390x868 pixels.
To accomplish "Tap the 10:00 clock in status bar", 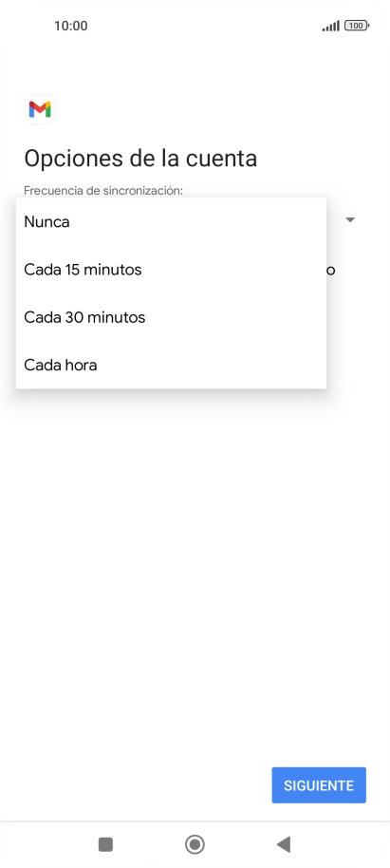I will [71, 26].
